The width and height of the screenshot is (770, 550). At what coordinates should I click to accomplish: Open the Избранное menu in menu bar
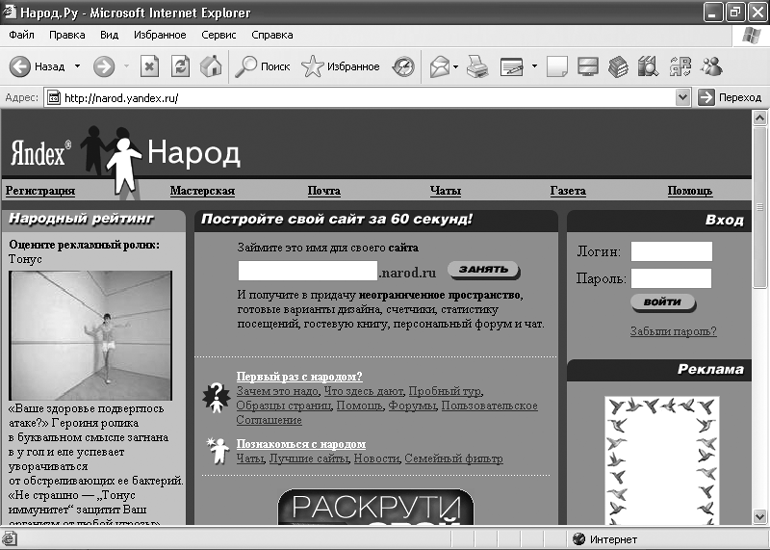(x=160, y=34)
